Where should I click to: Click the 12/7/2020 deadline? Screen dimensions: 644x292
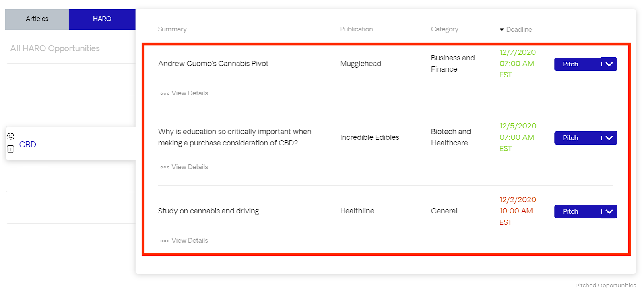pos(518,64)
